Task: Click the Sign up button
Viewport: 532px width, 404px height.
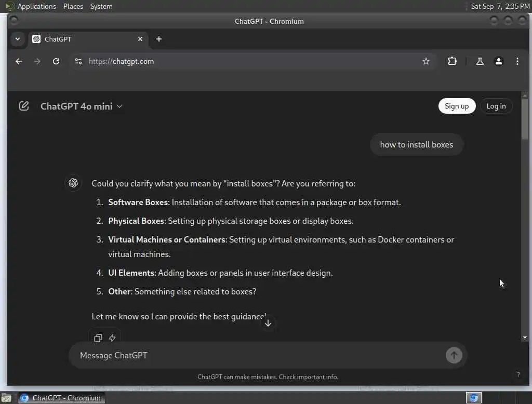Action: tap(457, 106)
